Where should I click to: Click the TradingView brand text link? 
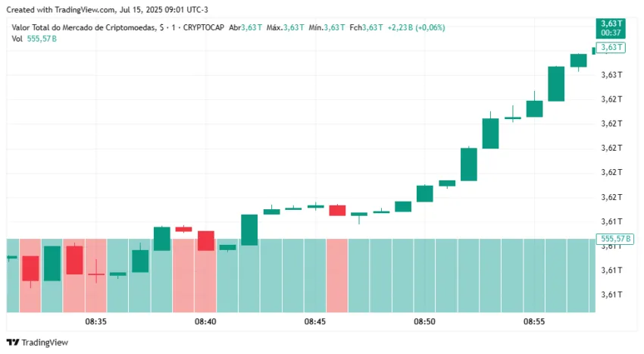tap(45, 343)
